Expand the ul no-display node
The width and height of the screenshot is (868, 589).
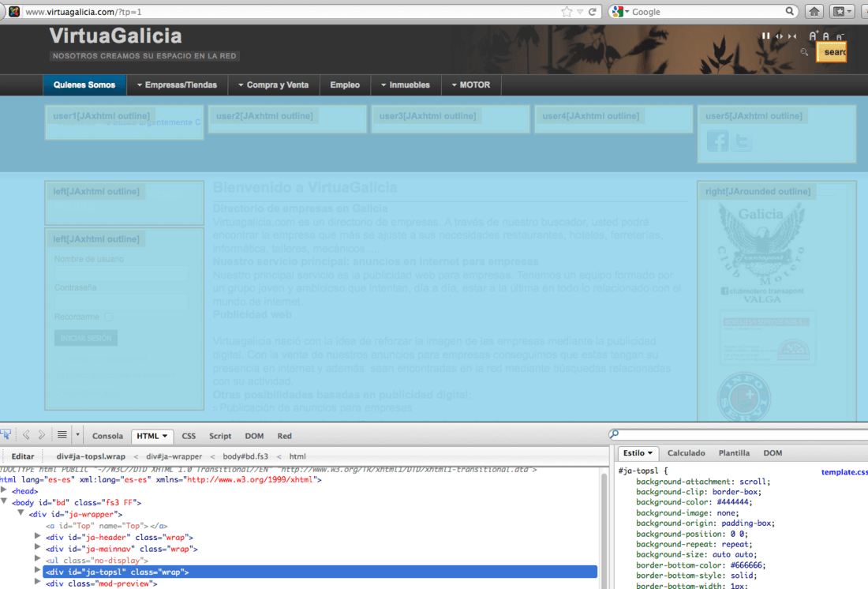click(38, 560)
